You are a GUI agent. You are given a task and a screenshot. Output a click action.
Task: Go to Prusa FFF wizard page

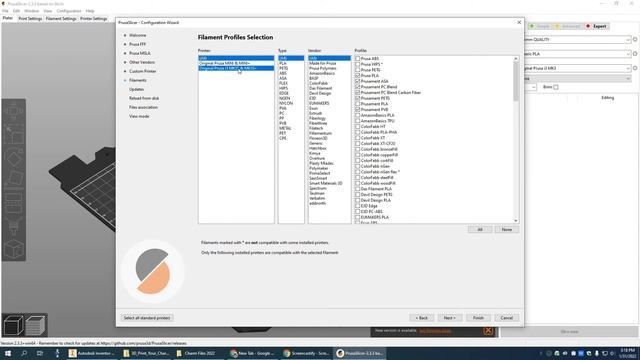click(x=137, y=44)
